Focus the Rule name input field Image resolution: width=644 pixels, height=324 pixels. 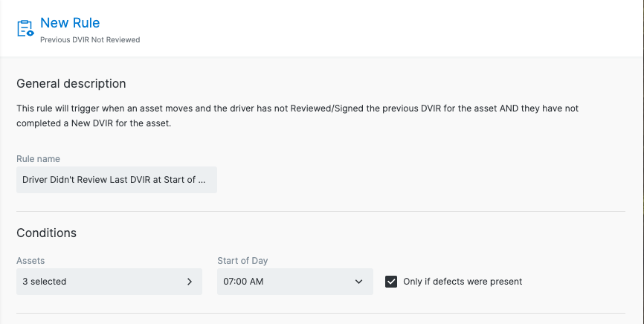(x=117, y=180)
